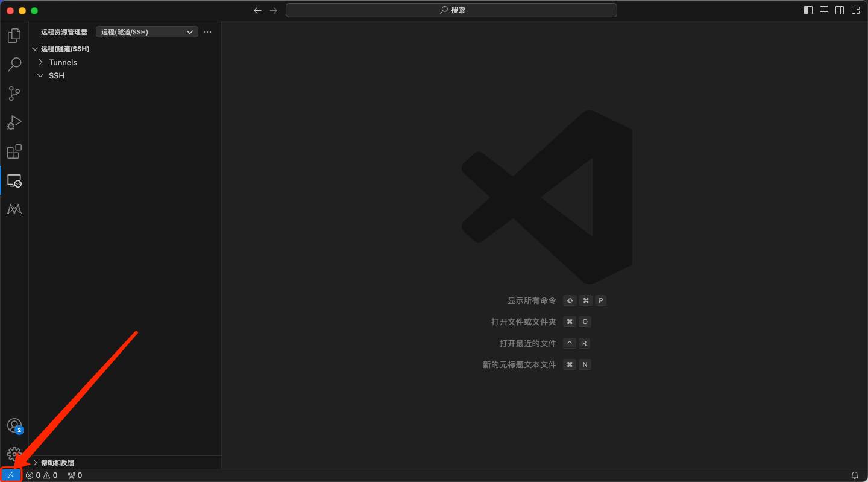Collapse the SSH tree node
868x482 pixels.
[x=126, y=75]
